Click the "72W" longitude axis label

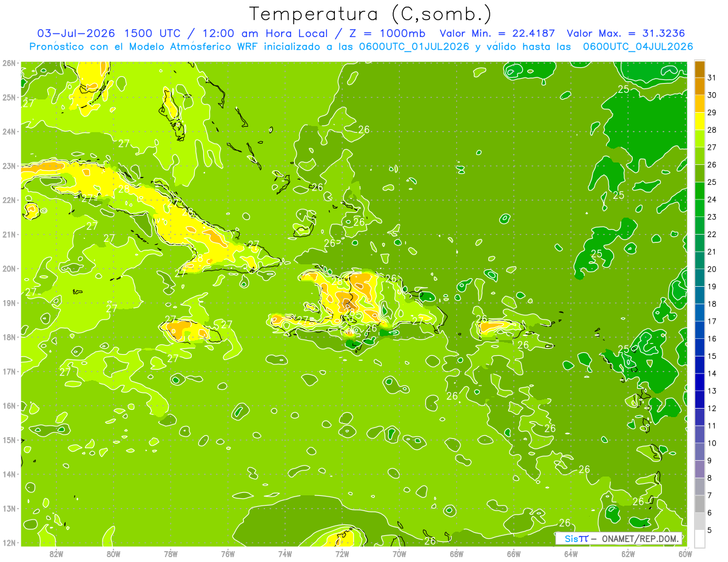(x=342, y=554)
